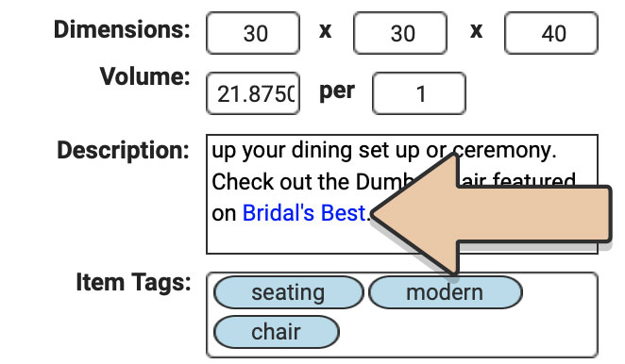Image resolution: width=625 pixels, height=364 pixels.
Task: Click the Dimensions label
Action: 122,30
